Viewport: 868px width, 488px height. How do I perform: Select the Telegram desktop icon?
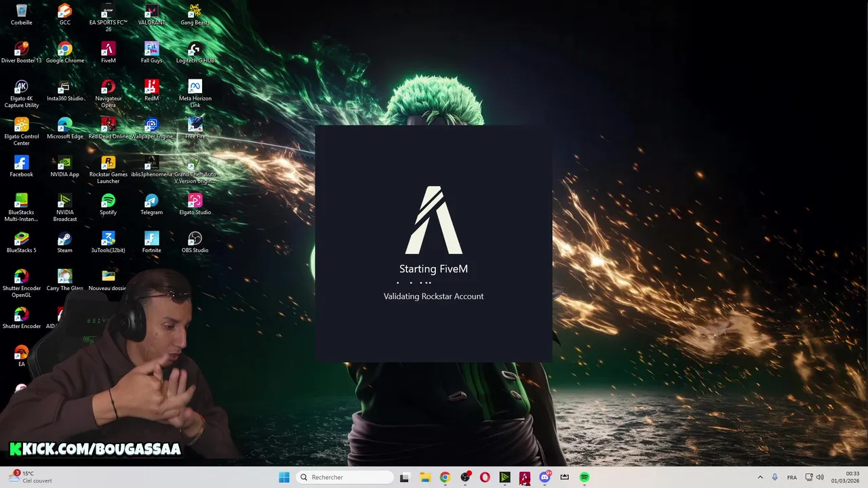tap(151, 205)
